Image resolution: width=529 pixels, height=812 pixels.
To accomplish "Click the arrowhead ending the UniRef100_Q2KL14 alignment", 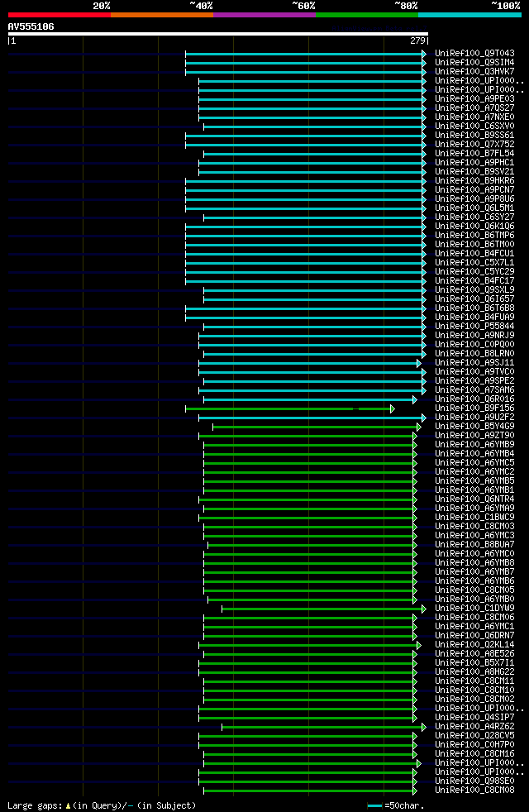I will [x=419, y=646].
